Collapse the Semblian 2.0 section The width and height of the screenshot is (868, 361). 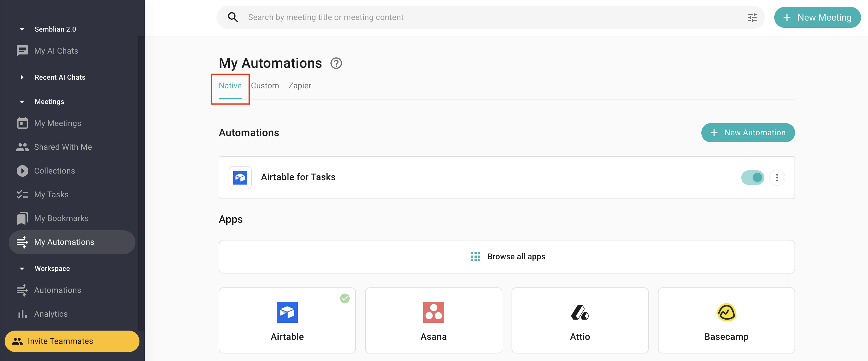22,29
